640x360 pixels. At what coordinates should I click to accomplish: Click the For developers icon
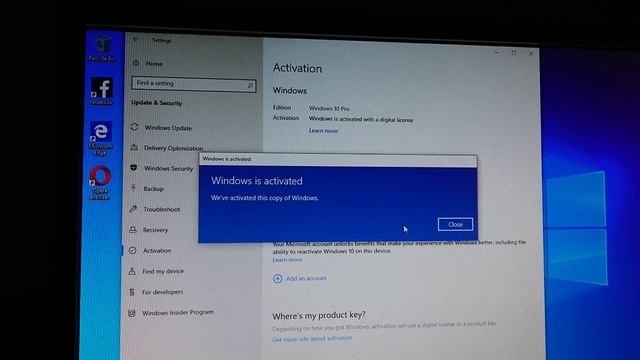[131, 292]
